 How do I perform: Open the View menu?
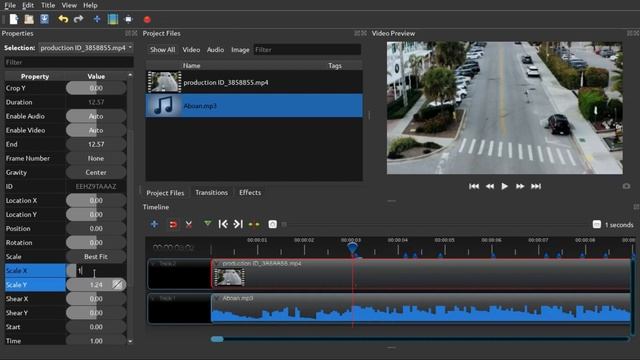(x=69, y=5)
